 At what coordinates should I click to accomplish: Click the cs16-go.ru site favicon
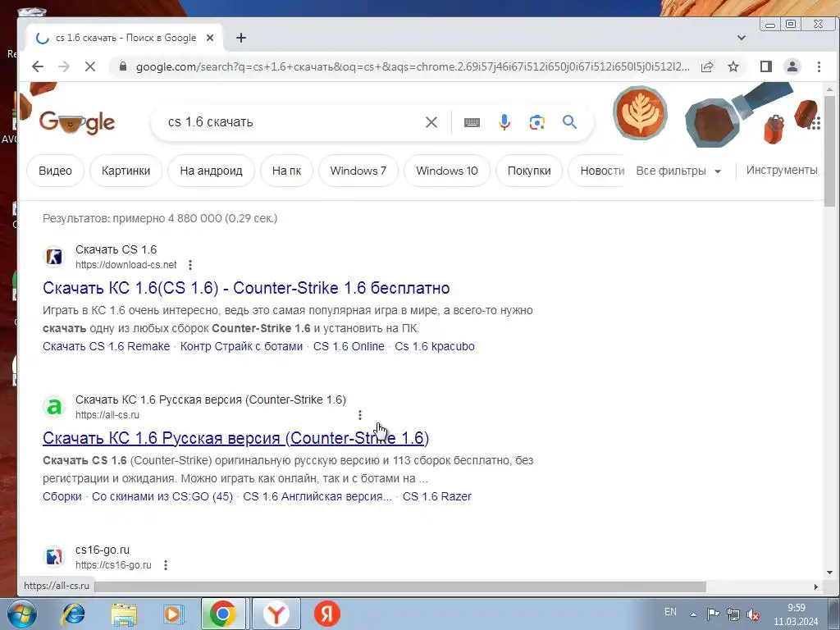coord(54,557)
